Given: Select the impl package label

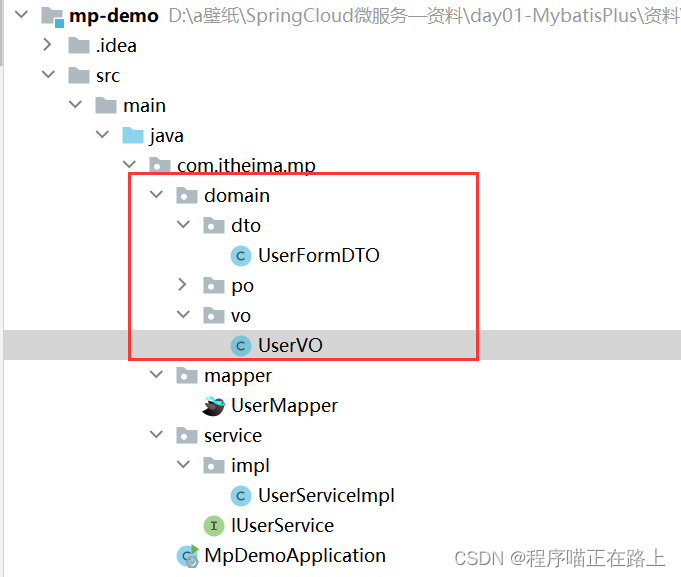Looking at the screenshot, I should click(250, 465).
